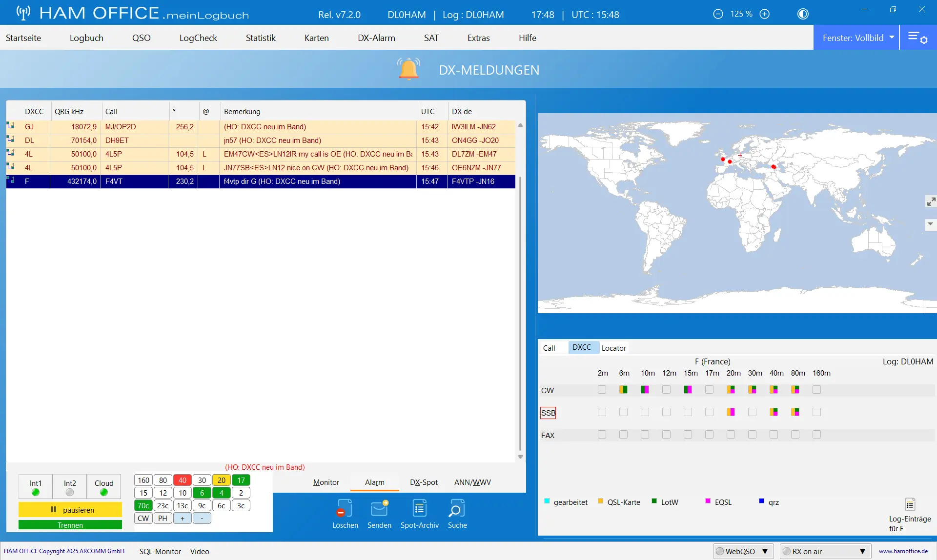Select the Locator tab
937x560 pixels.
tap(613, 348)
